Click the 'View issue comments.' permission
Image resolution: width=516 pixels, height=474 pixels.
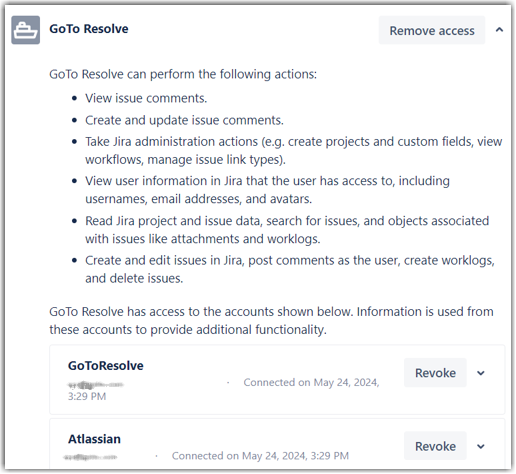(x=146, y=98)
